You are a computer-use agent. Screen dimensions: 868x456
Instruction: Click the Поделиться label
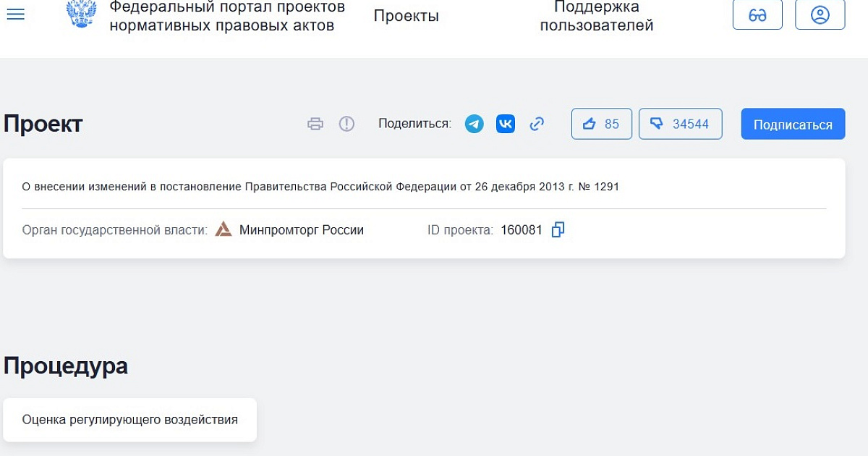pyautogui.click(x=414, y=124)
